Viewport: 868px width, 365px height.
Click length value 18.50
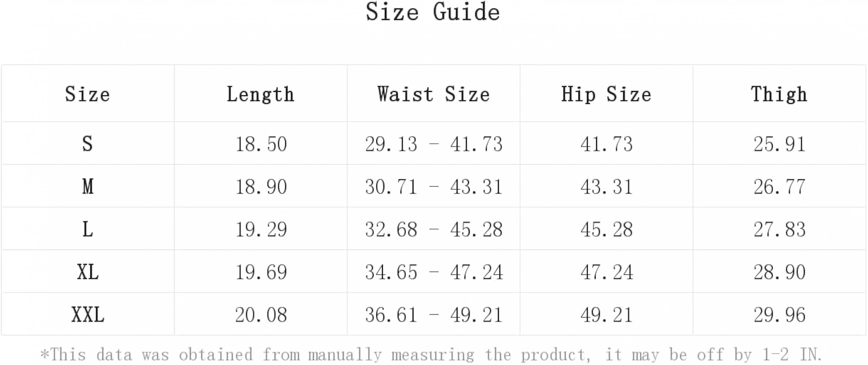(261, 144)
